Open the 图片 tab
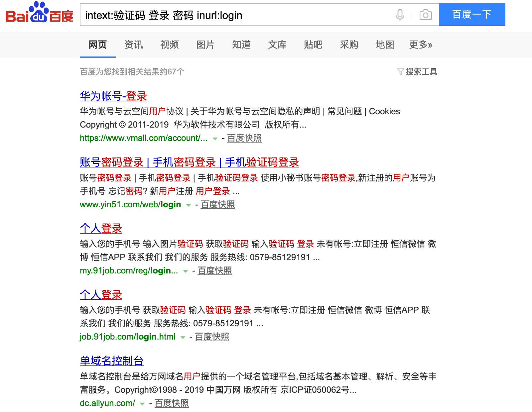The height and width of the screenshot is (412, 532). pyautogui.click(x=205, y=45)
